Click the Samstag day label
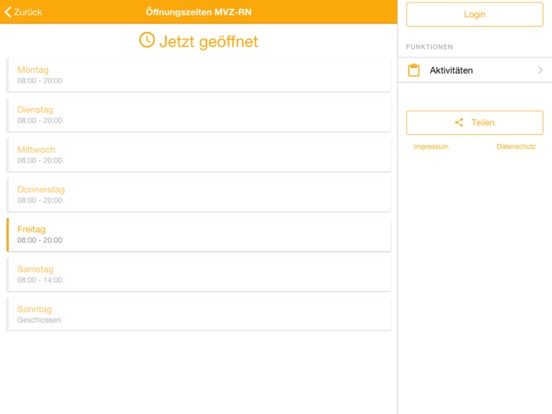 click(35, 269)
